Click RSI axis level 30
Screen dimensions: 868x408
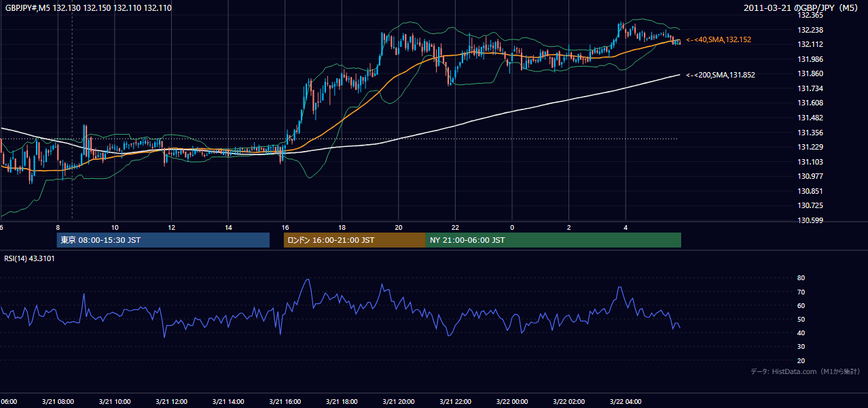pos(801,347)
